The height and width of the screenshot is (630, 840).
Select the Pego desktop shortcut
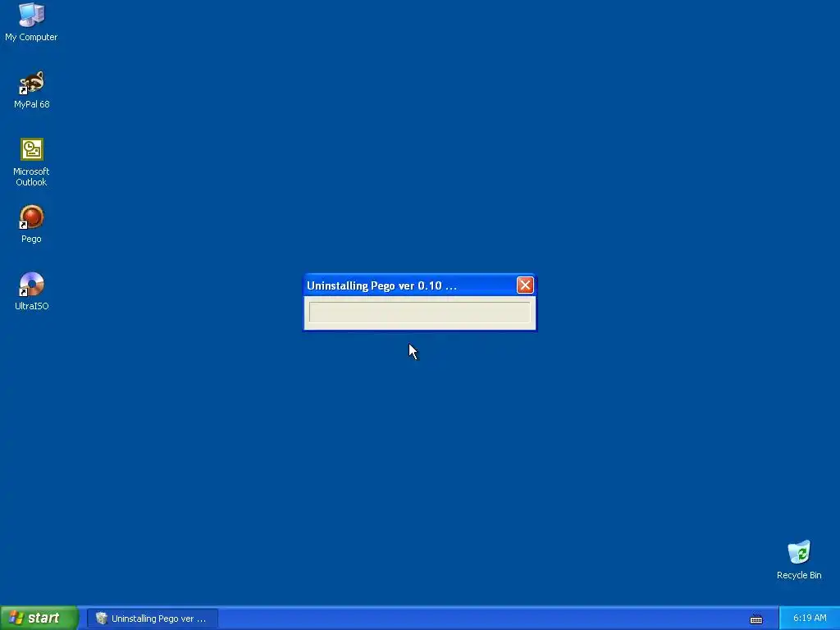click(31, 224)
